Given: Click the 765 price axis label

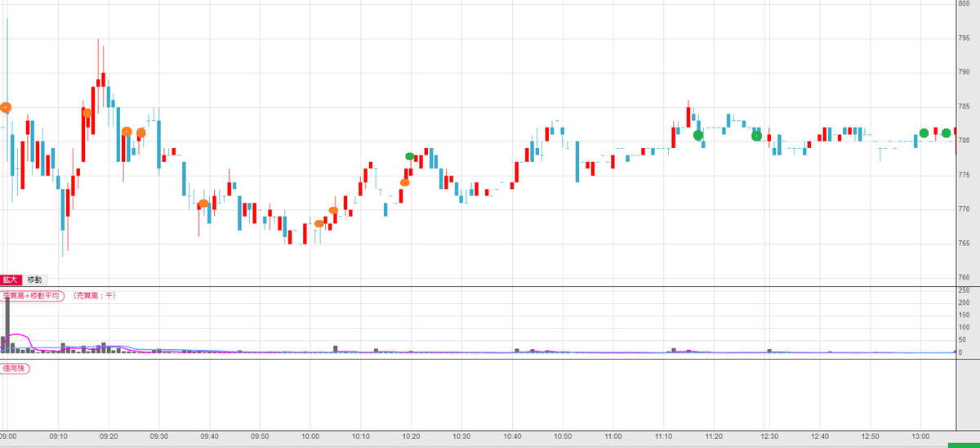Looking at the screenshot, I should pyautogui.click(x=964, y=244).
